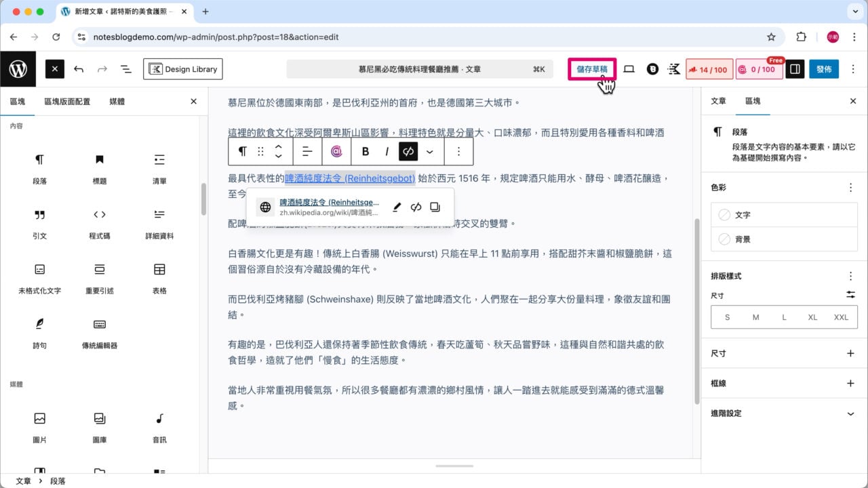Switch to the 文章 tab in settings sidebar
Viewport: 868px width, 488px height.
tap(717, 101)
